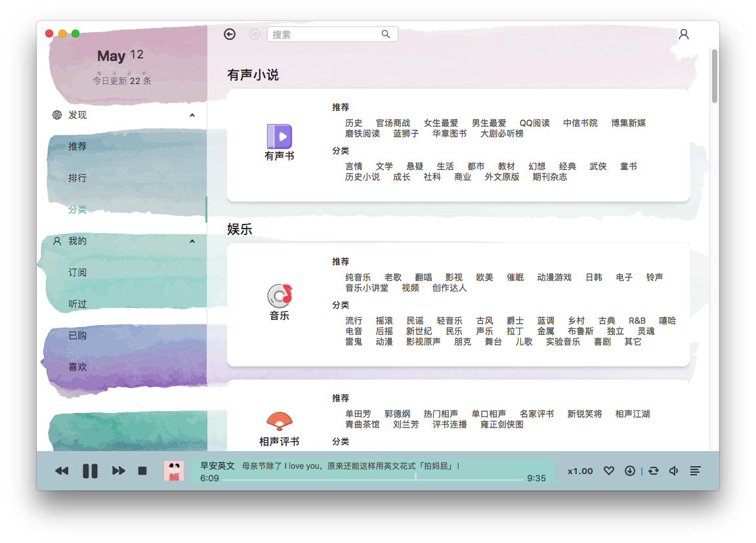Download the current episode

coord(630,471)
